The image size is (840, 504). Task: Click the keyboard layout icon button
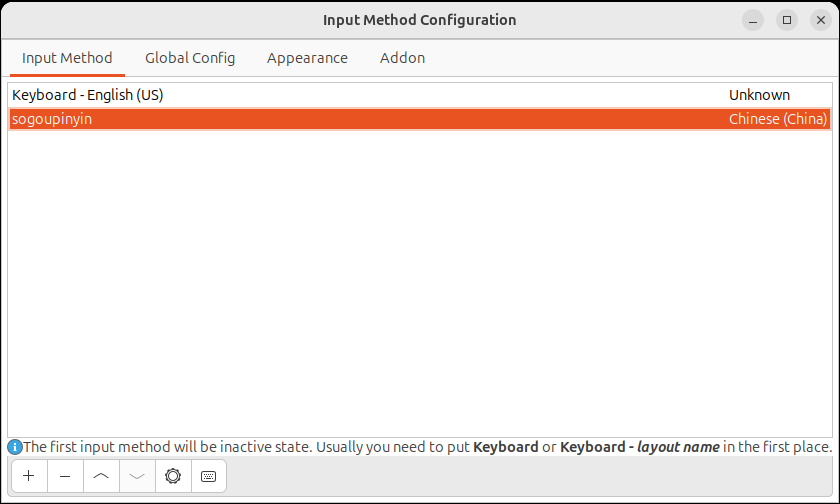[209, 476]
